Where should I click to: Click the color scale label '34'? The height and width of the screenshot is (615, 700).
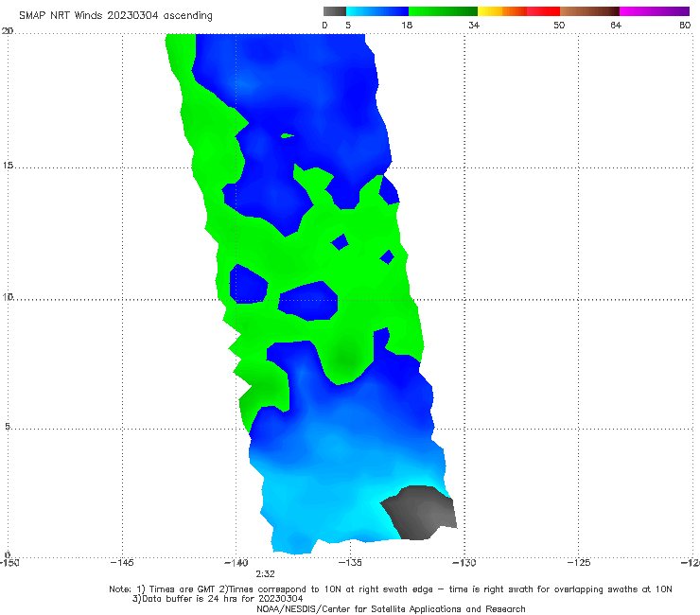click(x=474, y=25)
